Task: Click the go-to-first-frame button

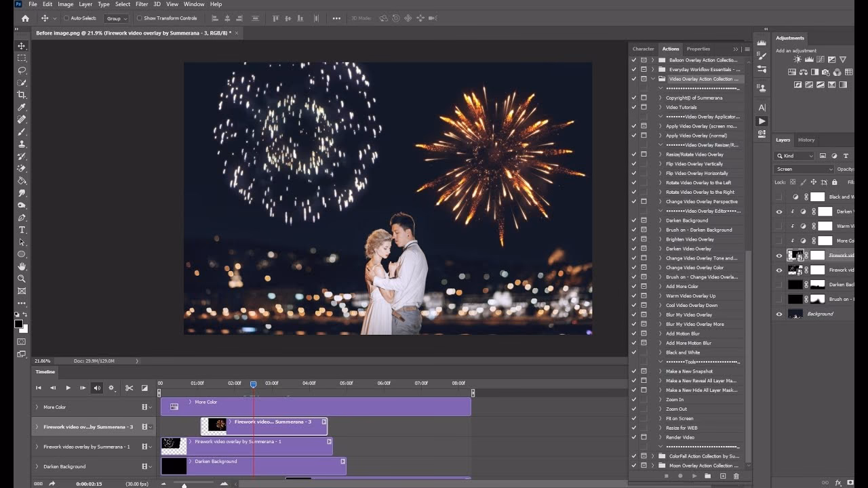Action: [38, 388]
